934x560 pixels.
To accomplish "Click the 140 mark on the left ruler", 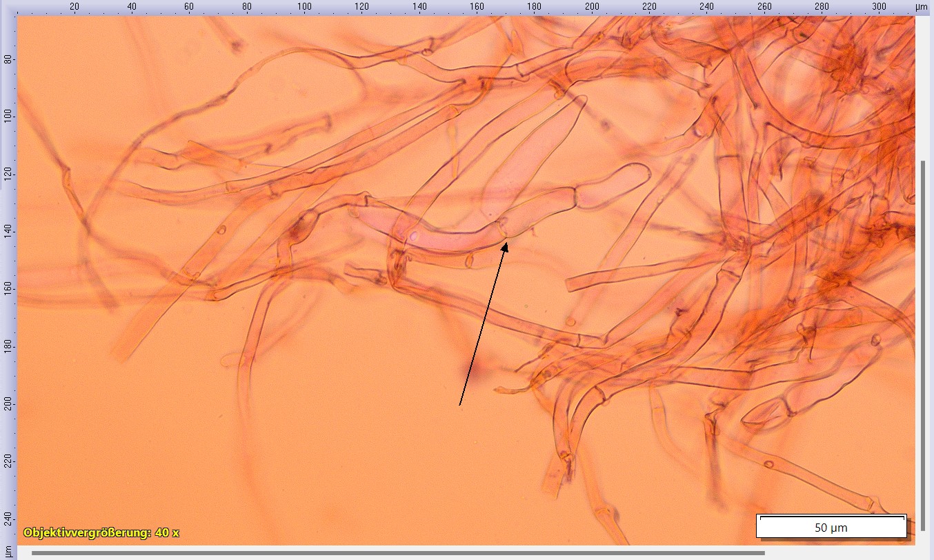I will point(7,231).
